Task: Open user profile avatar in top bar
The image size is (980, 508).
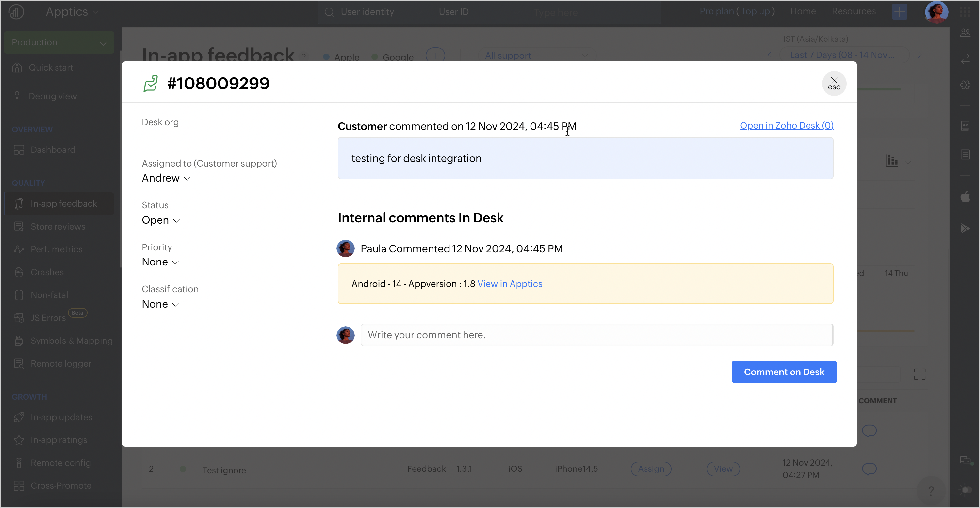Action: 936,12
